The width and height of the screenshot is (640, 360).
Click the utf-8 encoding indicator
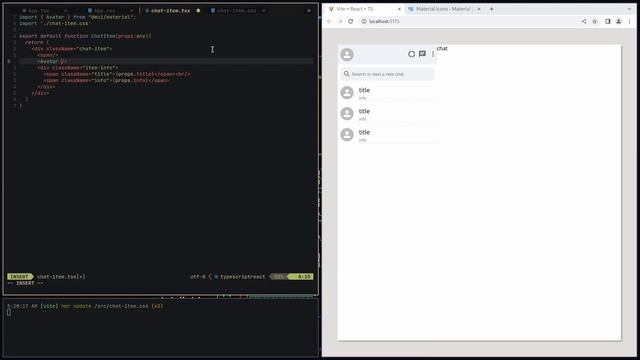(x=198, y=276)
